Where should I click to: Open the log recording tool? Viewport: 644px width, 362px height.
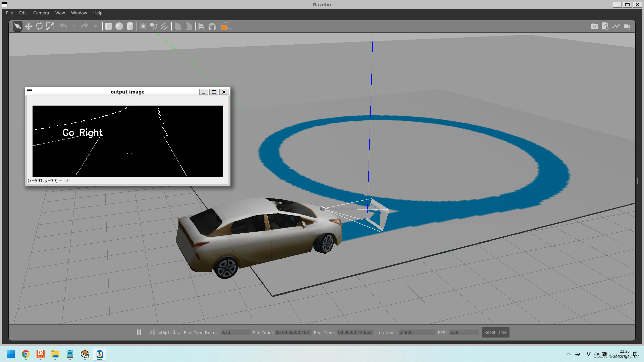tap(605, 26)
